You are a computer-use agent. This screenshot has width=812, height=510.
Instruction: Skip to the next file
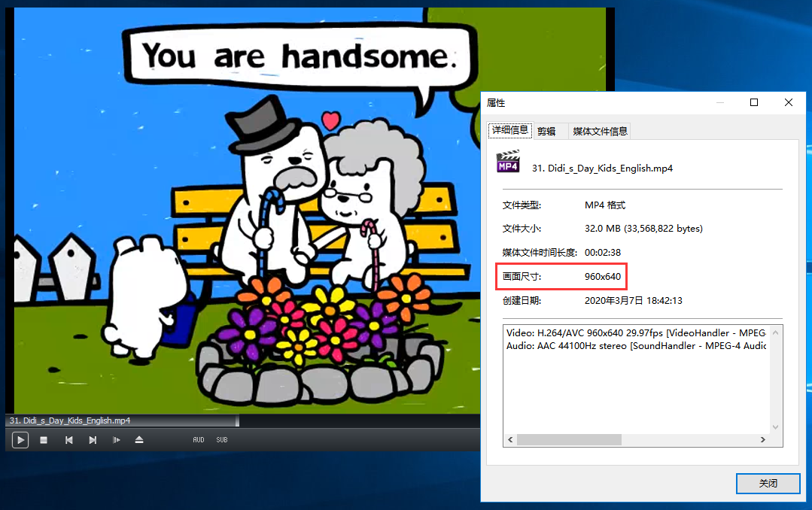(x=93, y=440)
